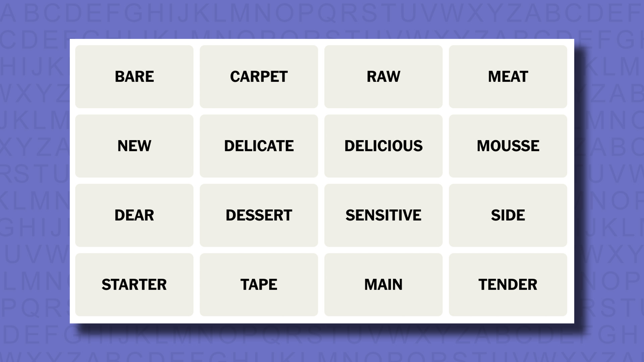Select the MEAT card

pos(508,76)
